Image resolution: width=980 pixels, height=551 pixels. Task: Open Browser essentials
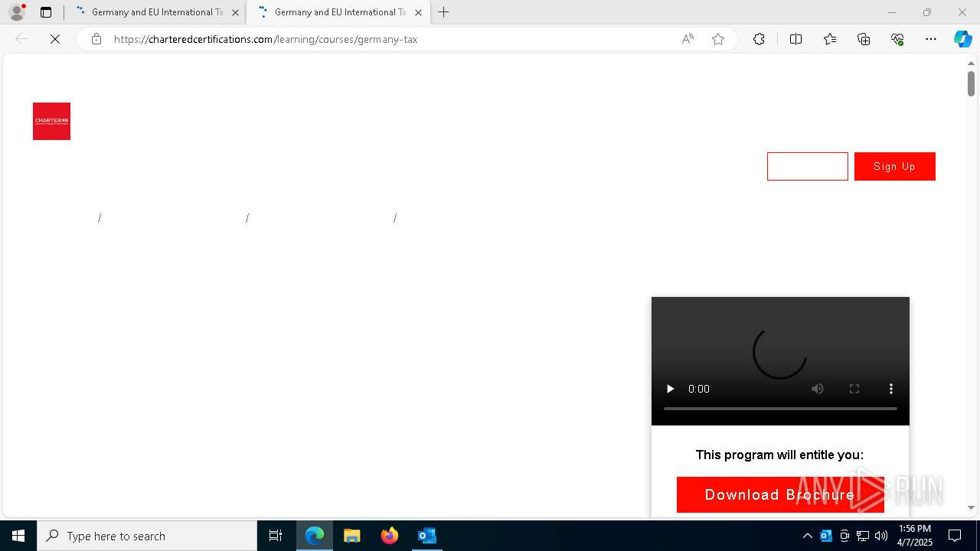pos(897,39)
